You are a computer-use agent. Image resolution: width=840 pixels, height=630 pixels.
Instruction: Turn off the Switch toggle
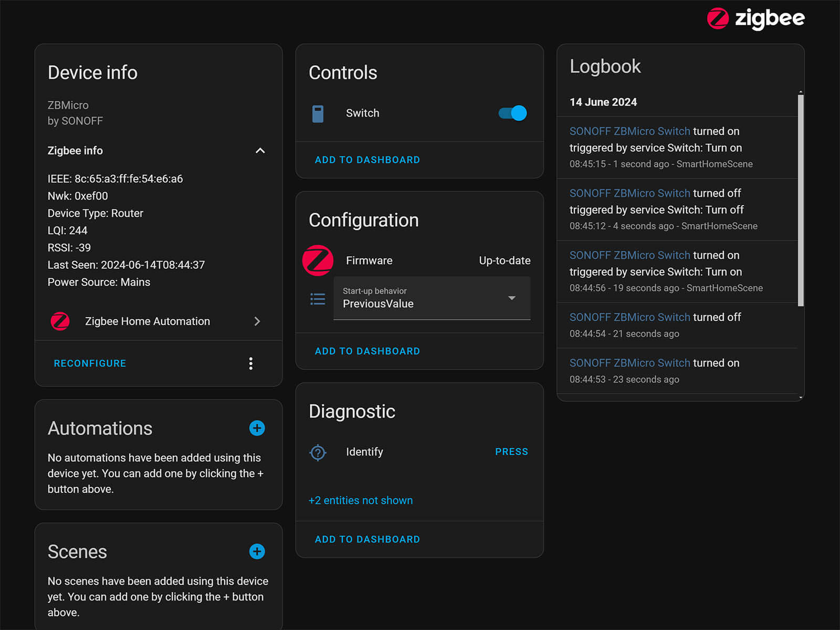(512, 113)
